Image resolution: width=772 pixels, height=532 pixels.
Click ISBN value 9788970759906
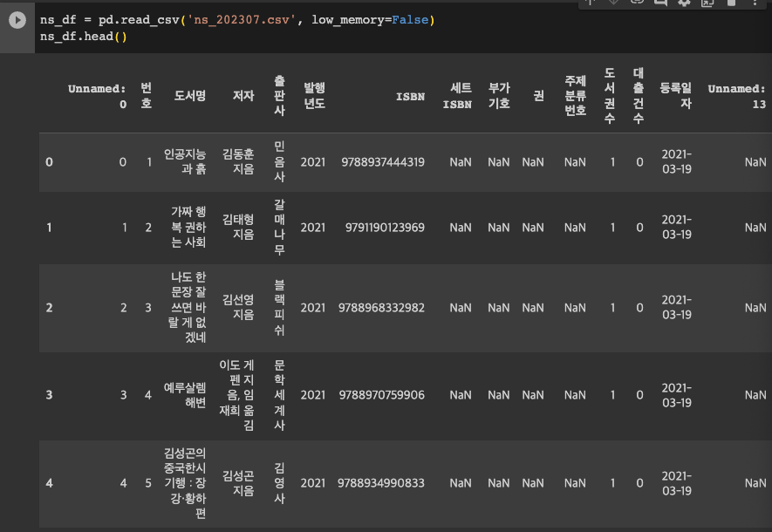[x=381, y=395]
